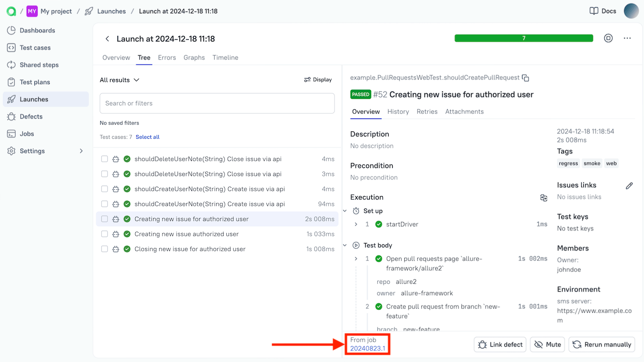644x362 pixels.
Task: Open Display settings in results tree toolbar
Action: pos(318,79)
